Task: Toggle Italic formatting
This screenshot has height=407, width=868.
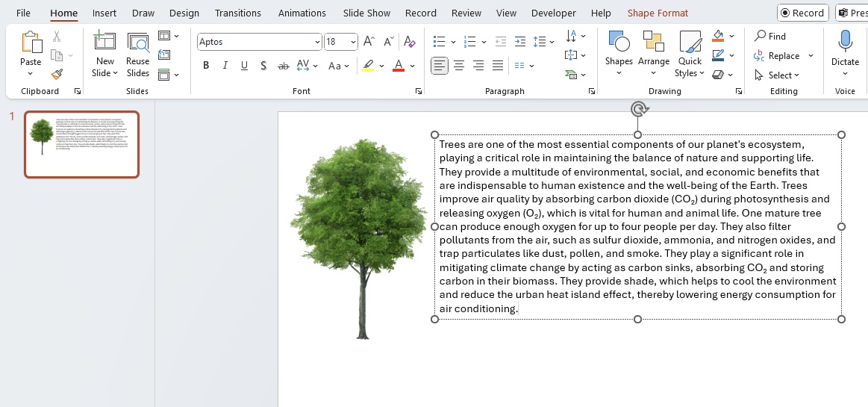Action: coord(225,66)
